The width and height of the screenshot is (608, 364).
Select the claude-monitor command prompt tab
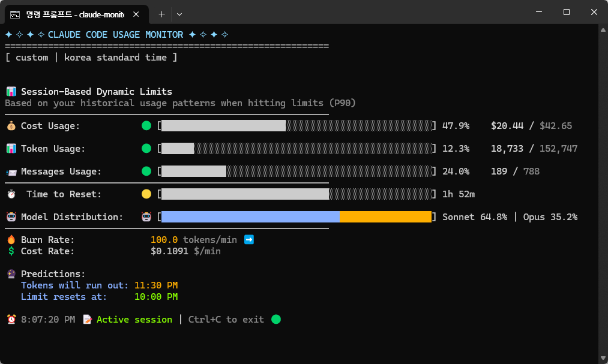tap(72, 14)
